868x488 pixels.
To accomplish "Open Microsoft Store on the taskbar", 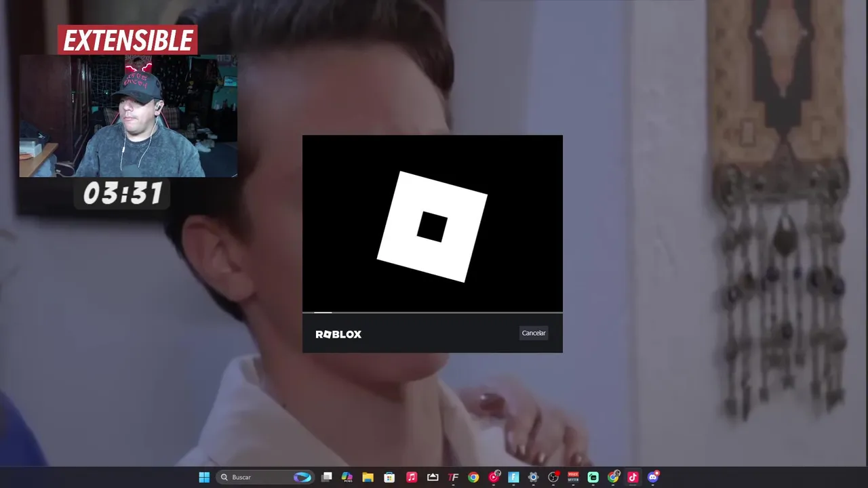I will pyautogui.click(x=389, y=477).
